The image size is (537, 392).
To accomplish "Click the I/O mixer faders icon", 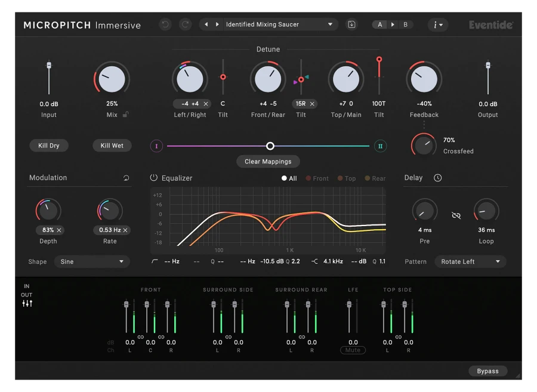I will pyautogui.click(x=27, y=303).
